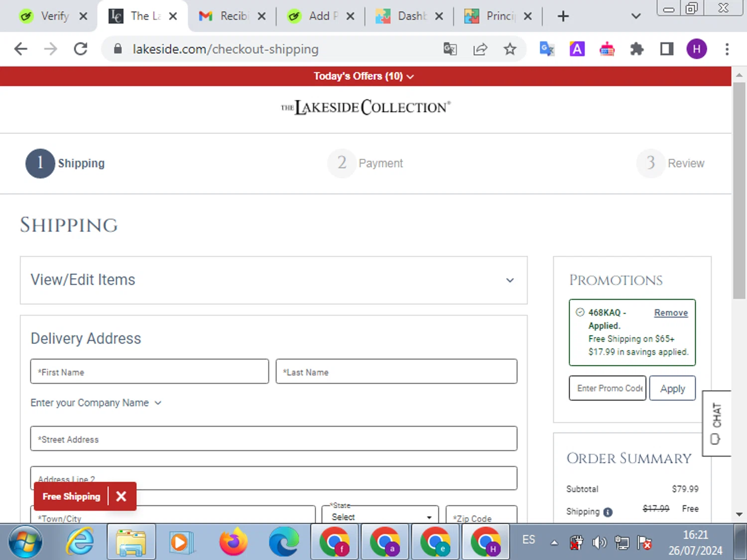
Task: Click the translate page icon in address bar
Action: tap(450, 49)
